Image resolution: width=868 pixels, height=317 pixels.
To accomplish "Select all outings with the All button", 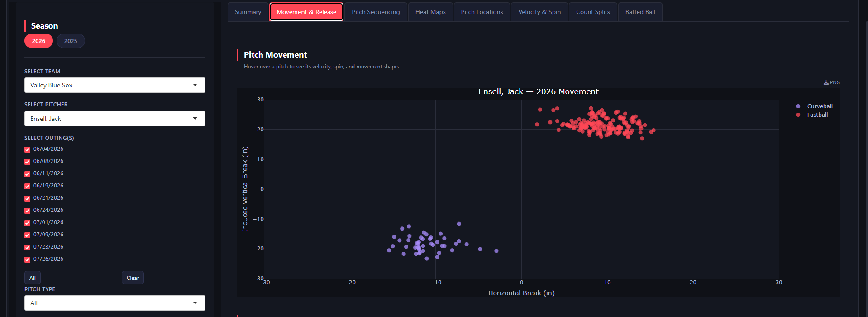I will click(x=33, y=278).
